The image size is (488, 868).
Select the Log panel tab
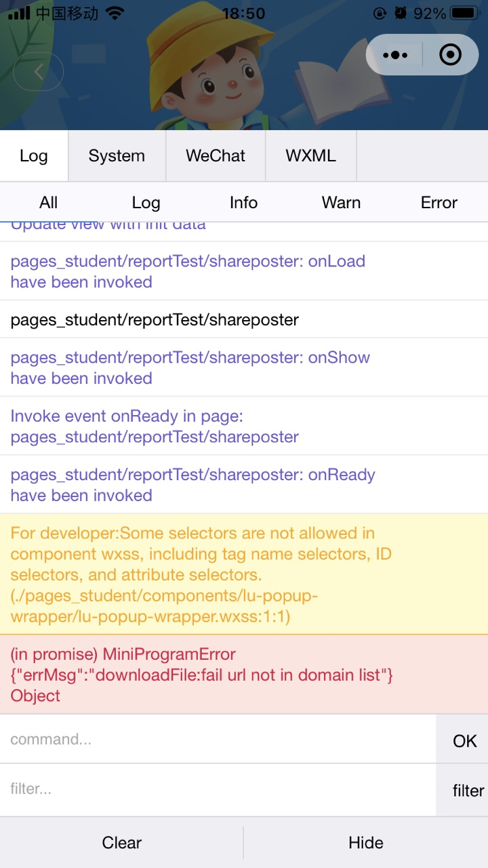coord(34,156)
